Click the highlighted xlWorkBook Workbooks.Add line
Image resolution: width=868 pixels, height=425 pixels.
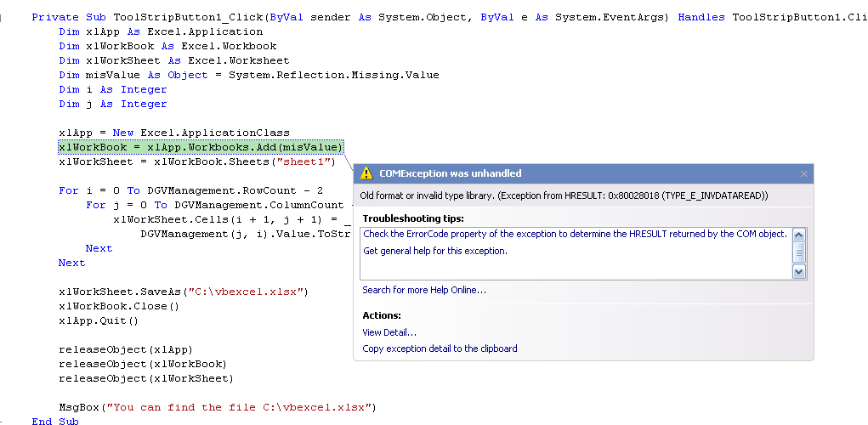[x=201, y=147]
